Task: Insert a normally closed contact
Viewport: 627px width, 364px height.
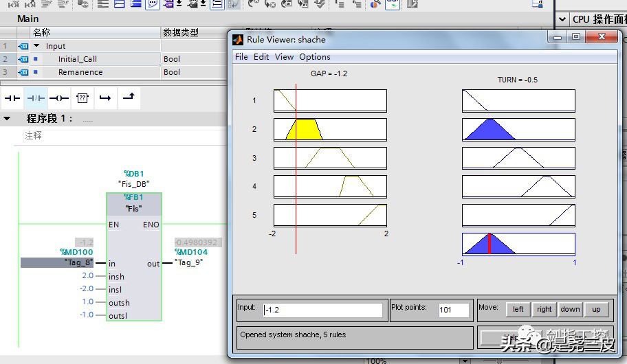Action: (36, 98)
